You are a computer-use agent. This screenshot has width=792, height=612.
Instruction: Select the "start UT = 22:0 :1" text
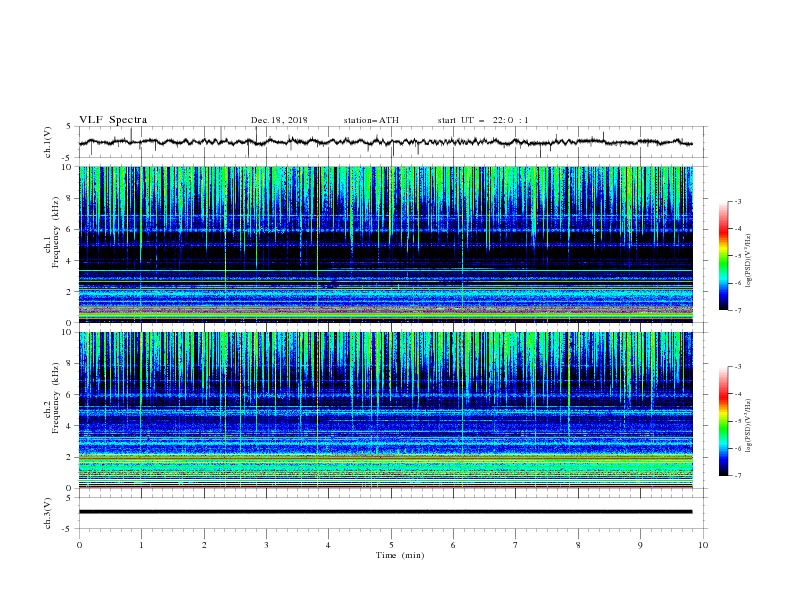pyautogui.click(x=483, y=120)
